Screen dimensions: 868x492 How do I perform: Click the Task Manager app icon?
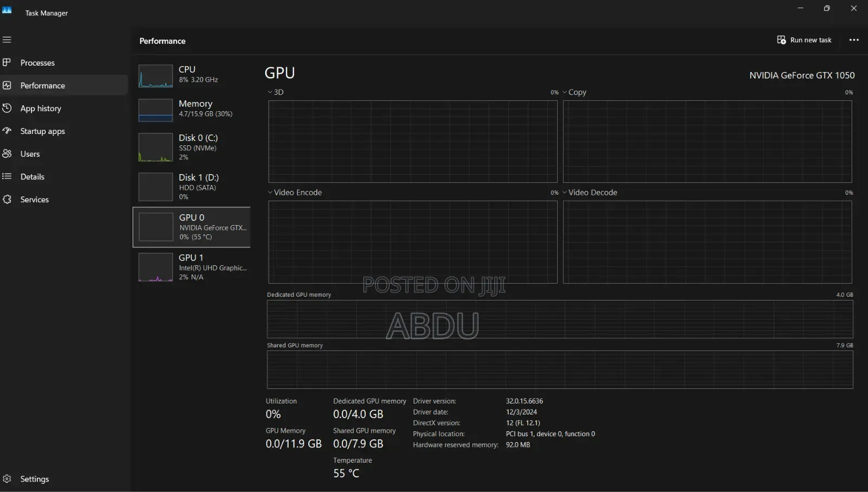click(7, 10)
